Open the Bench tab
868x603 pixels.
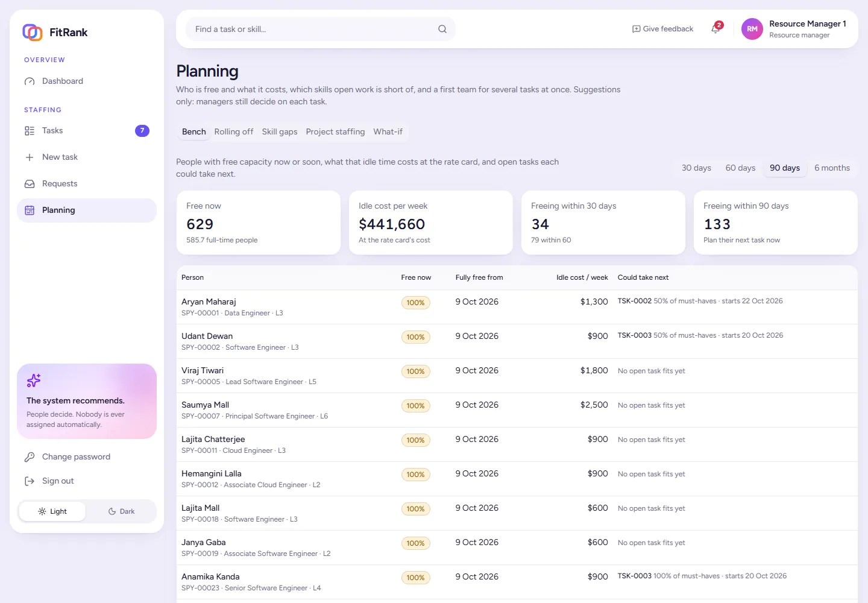point(194,132)
